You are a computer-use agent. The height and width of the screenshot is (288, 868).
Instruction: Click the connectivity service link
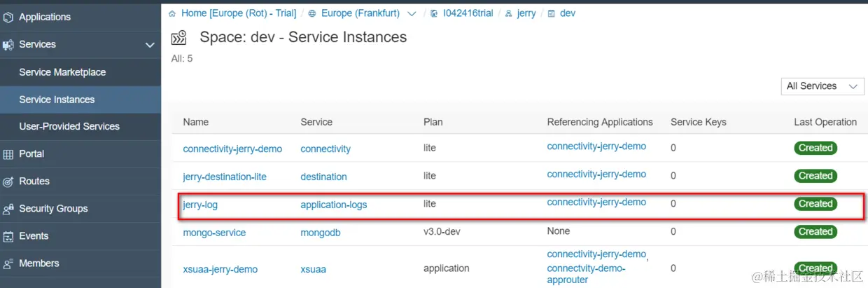pos(325,149)
